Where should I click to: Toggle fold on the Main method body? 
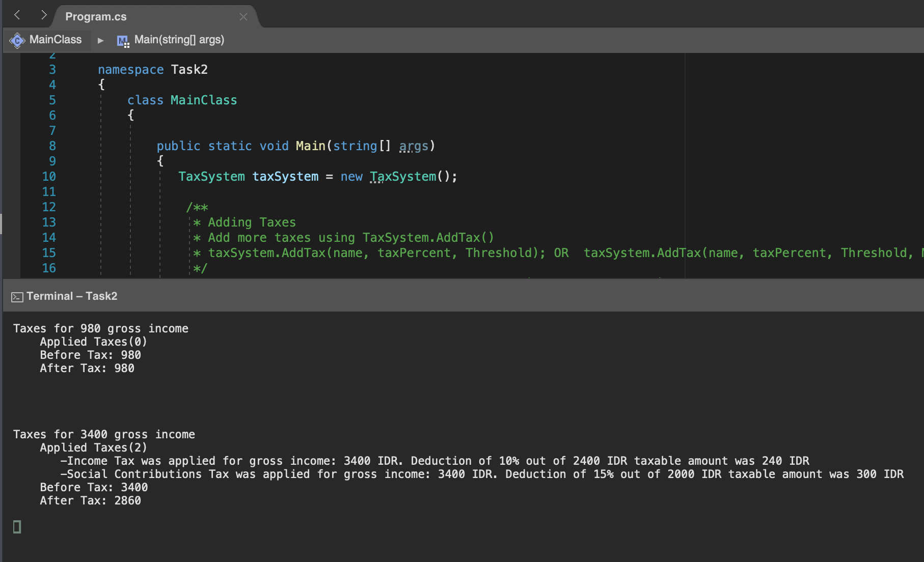tap(76, 146)
